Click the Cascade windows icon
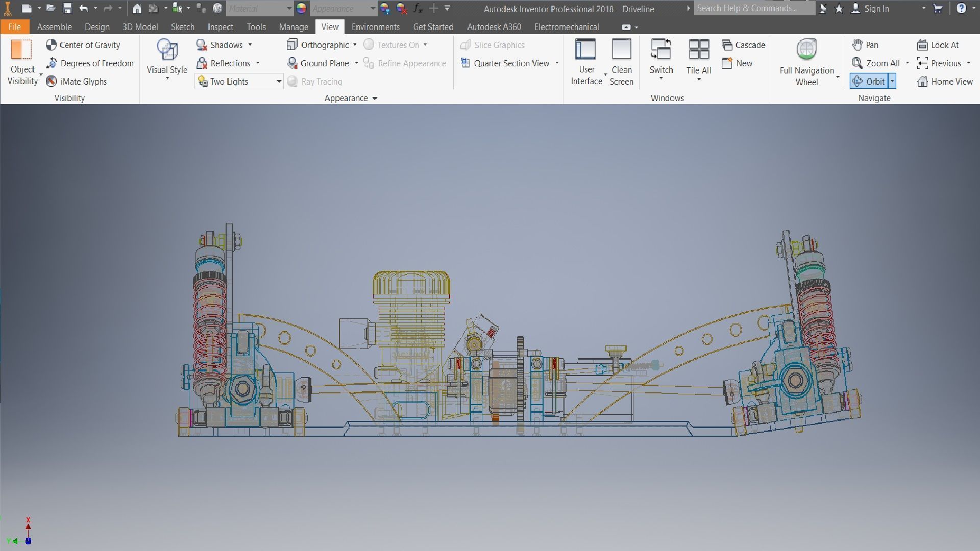The height and width of the screenshot is (551, 980). click(727, 45)
